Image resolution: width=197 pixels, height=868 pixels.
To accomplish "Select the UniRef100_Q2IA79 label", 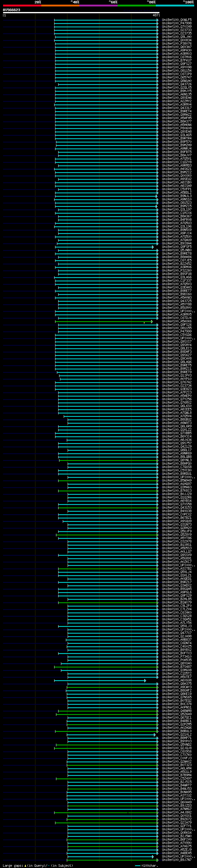I will [x=177, y=823].
